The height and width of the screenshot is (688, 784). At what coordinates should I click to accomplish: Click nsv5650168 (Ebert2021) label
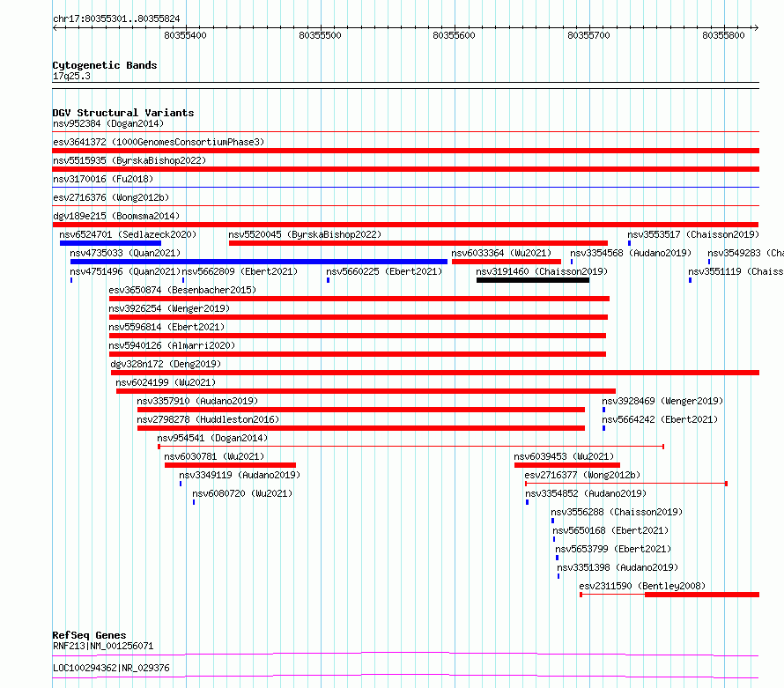point(610,530)
